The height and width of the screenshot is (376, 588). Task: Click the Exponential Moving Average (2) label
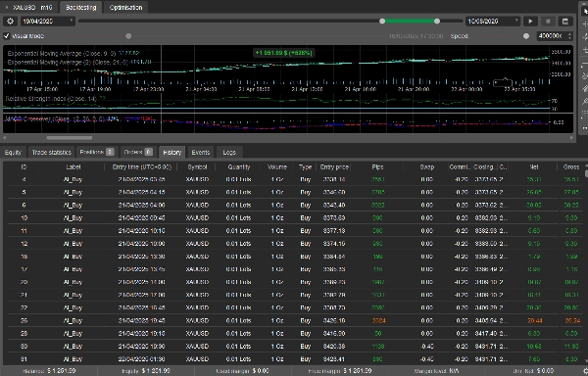coord(79,62)
